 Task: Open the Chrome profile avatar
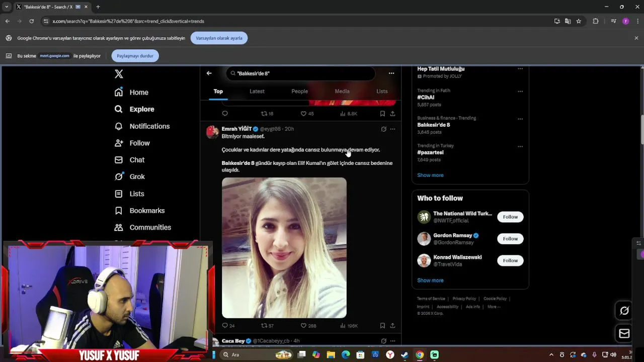click(626, 21)
